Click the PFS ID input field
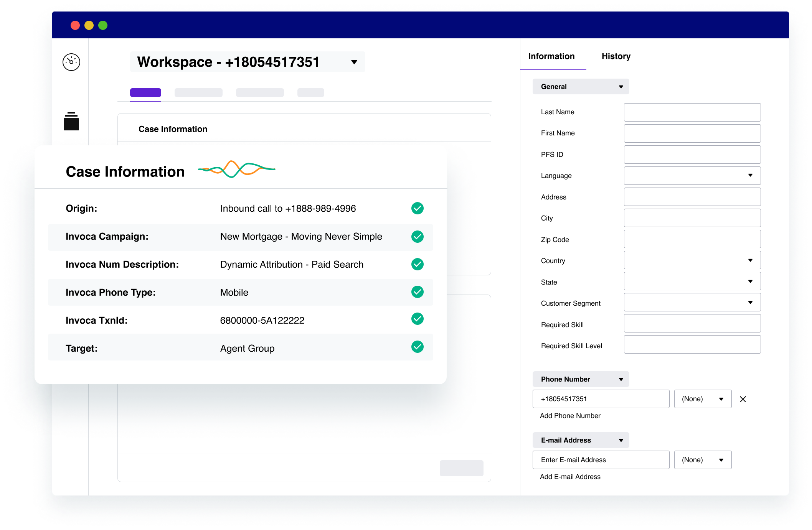Viewport: 812px width, 530px height. 692,155
